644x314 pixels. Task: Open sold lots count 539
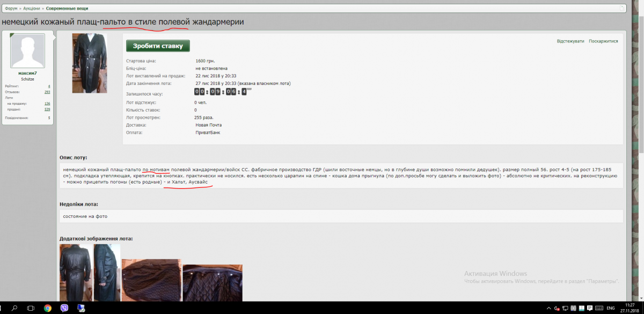tap(47, 109)
